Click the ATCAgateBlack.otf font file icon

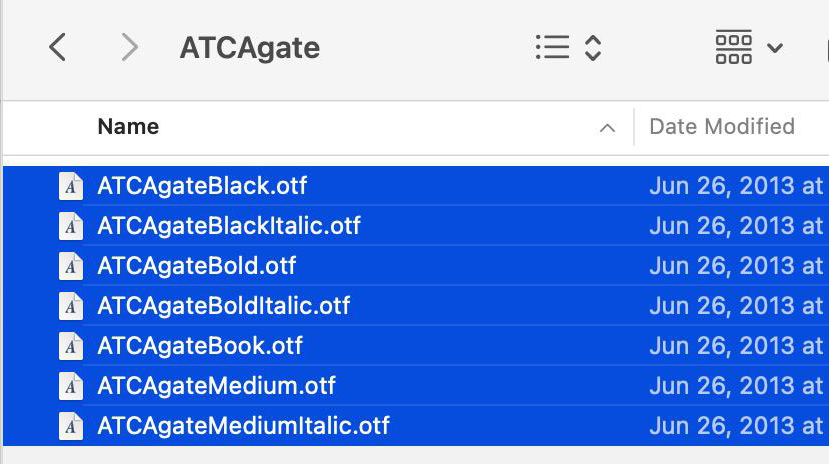(x=70, y=186)
